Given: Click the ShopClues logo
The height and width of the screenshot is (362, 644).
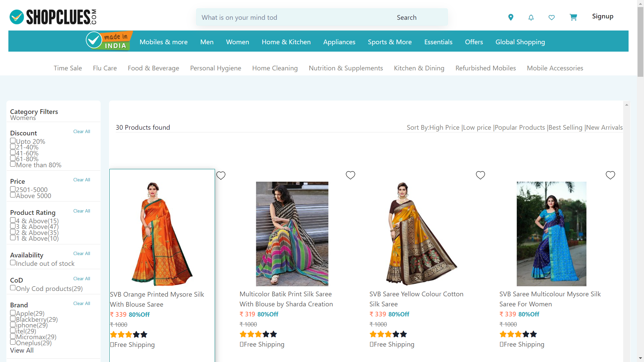Looking at the screenshot, I should click(53, 17).
